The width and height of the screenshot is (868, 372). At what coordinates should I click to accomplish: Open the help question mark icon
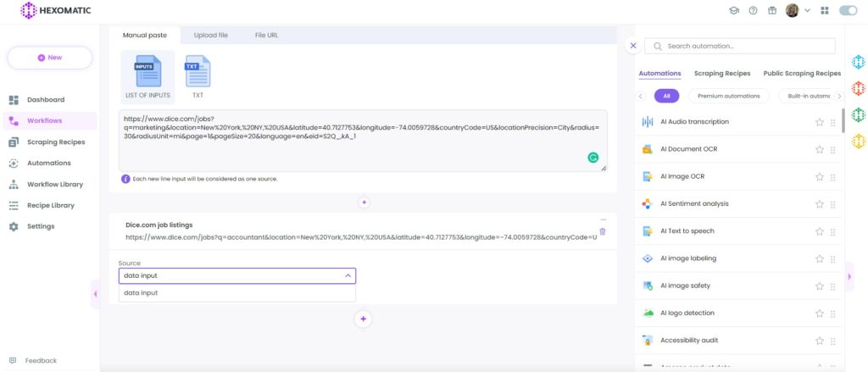[x=753, y=10]
